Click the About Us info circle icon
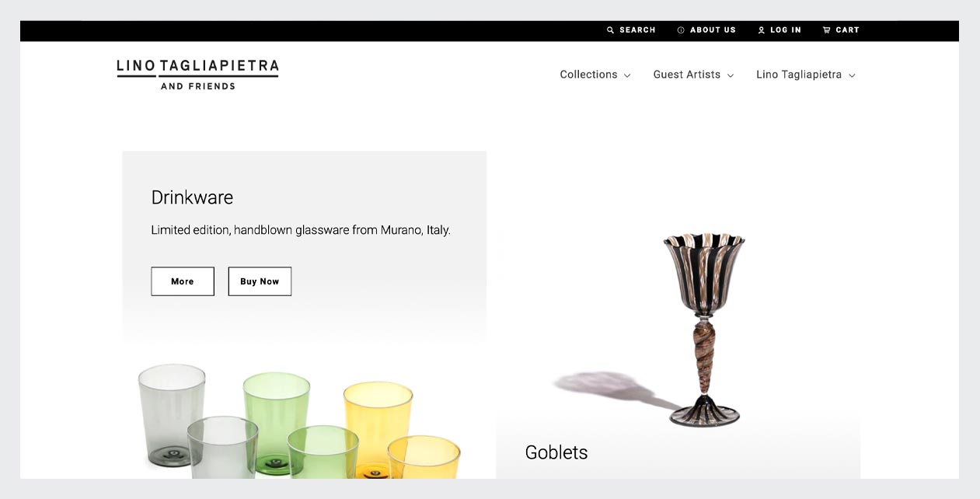The width and height of the screenshot is (980, 499). (681, 30)
